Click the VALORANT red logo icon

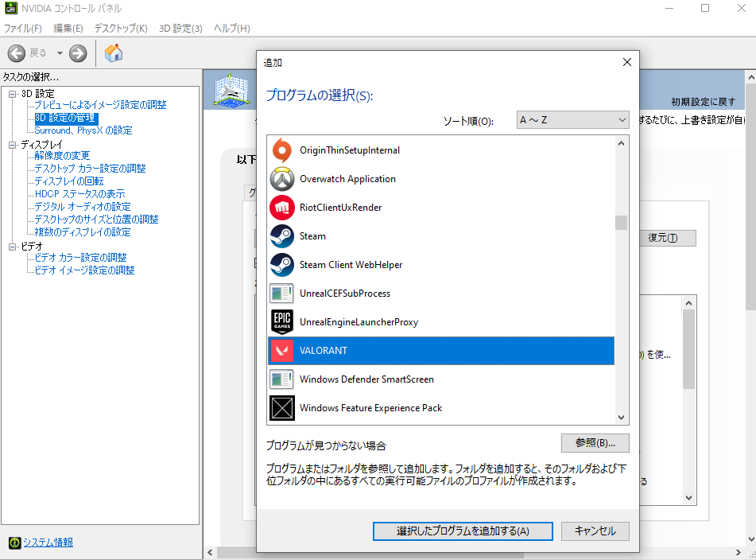pos(282,351)
